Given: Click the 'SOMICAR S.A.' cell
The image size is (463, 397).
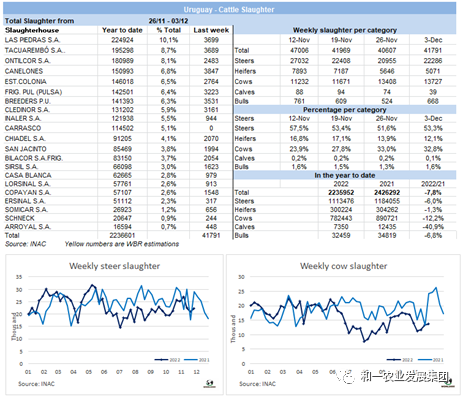Looking at the screenshot, I should 26,210.
